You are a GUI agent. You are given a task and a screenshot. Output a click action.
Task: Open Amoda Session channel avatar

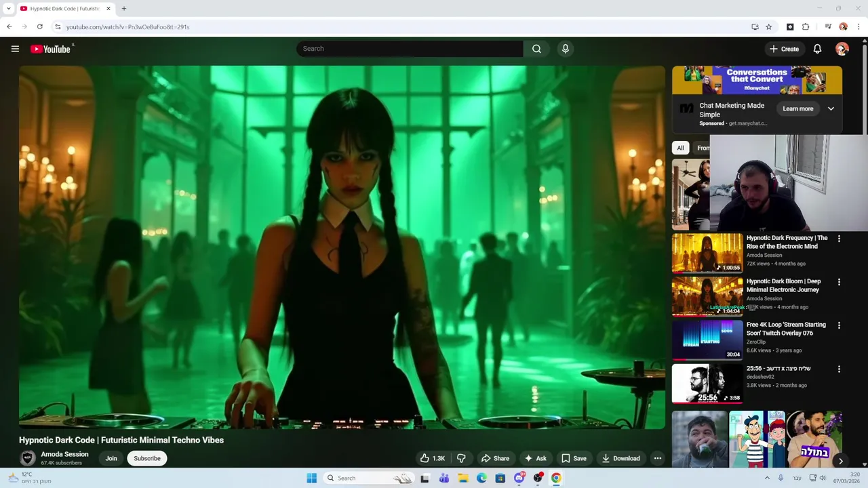(28, 458)
